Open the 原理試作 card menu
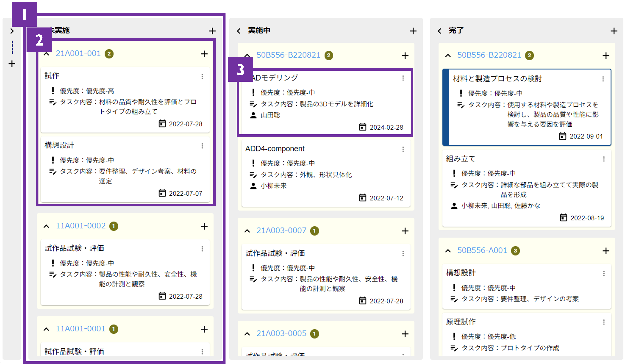625x364 pixels. 604,322
